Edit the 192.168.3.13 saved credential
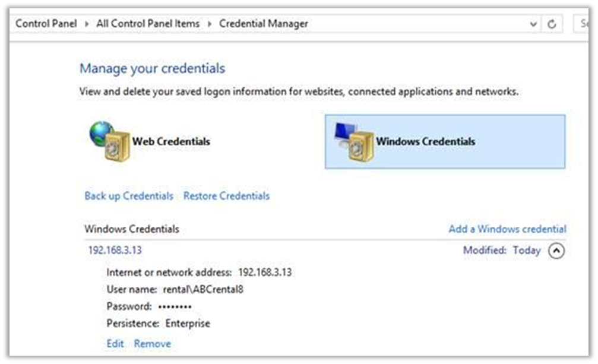This screenshot has height=364, width=598. pyautogui.click(x=115, y=344)
